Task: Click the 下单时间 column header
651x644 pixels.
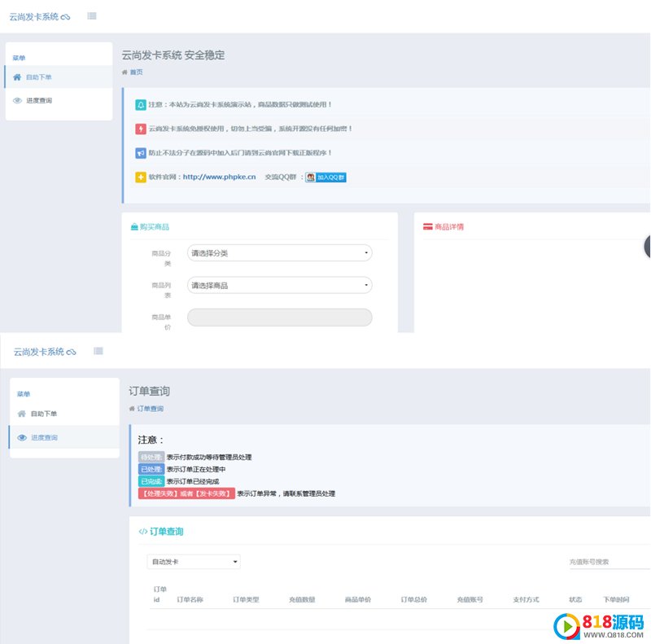Action: [x=616, y=599]
